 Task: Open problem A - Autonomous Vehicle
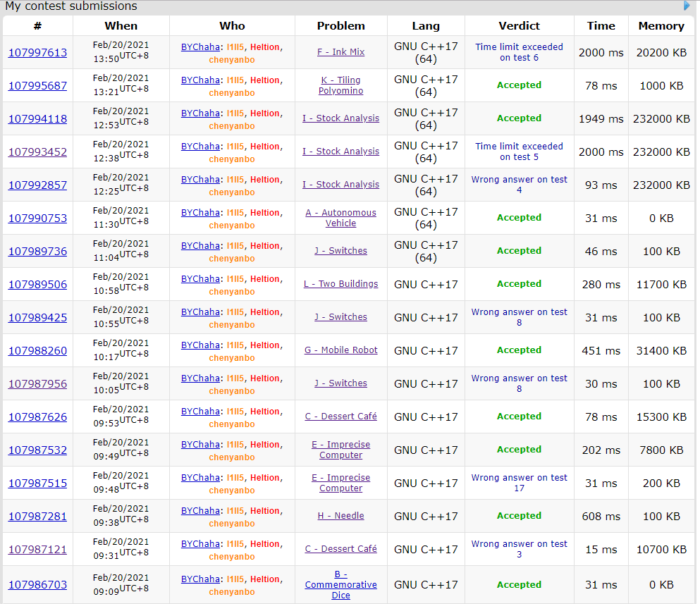tap(341, 218)
